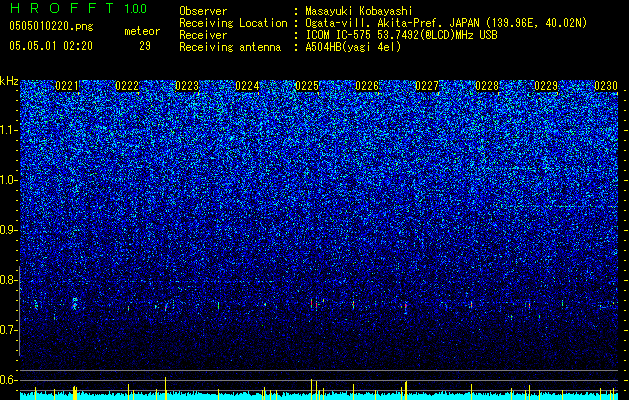
Task: Select the 0229 time marker
Action: [x=546, y=86]
